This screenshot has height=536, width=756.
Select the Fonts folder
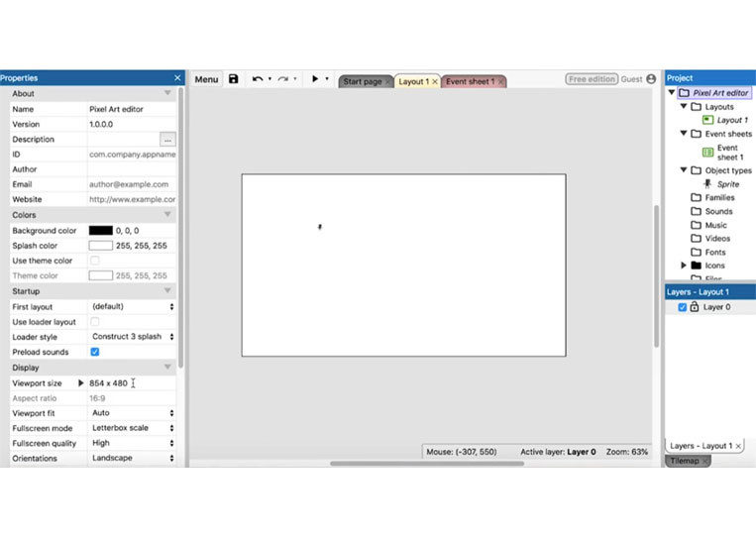(708, 252)
